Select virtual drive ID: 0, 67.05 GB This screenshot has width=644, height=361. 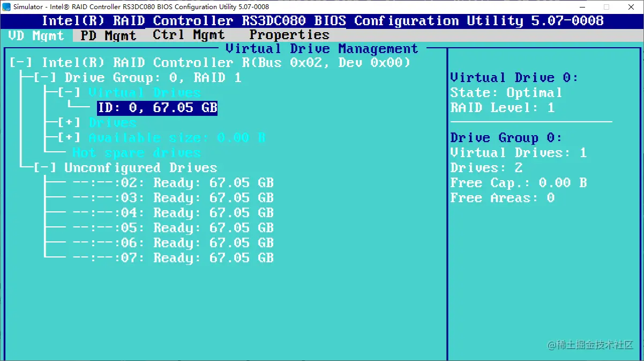157,108
